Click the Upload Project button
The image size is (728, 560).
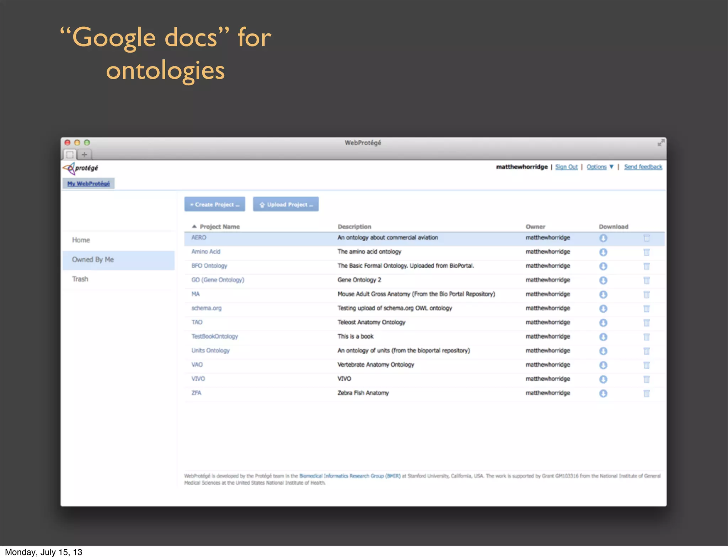pos(286,204)
